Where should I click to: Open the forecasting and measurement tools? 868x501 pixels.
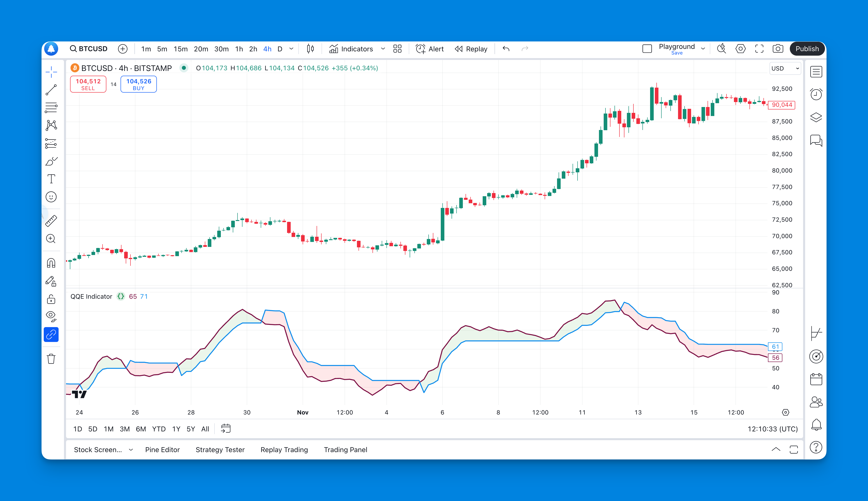point(51,143)
